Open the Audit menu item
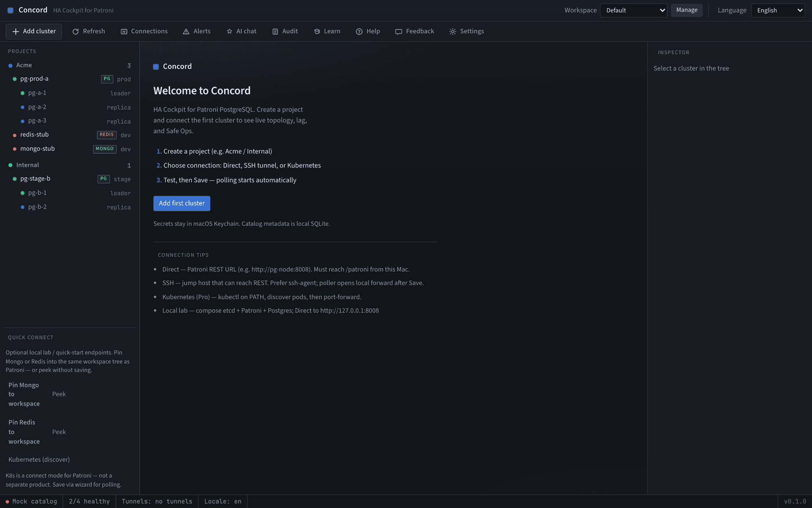The width and height of the screenshot is (812, 508). pyautogui.click(x=285, y=31)
